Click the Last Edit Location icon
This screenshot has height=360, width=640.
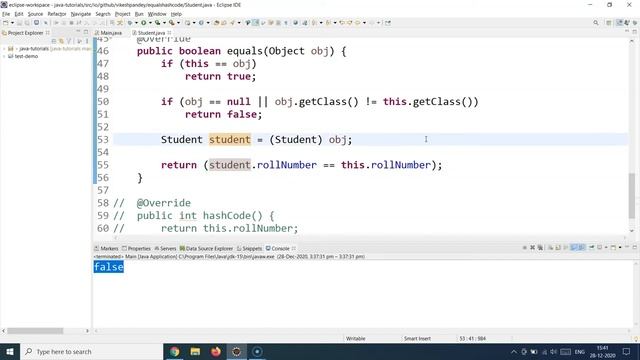point(342,23)
